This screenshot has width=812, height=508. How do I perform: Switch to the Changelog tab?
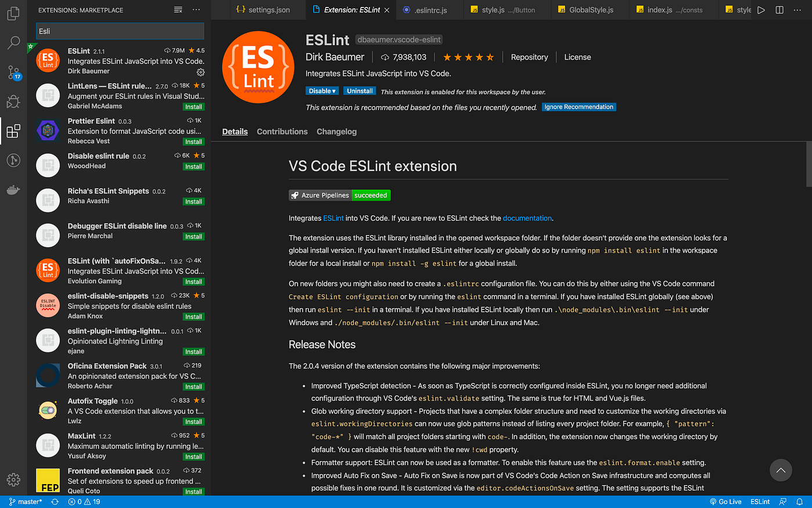point(336,132)
